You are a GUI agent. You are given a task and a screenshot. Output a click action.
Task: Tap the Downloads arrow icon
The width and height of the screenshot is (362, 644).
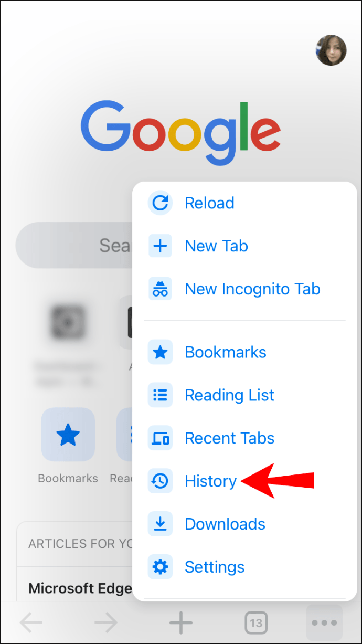[x=160, y=524]
